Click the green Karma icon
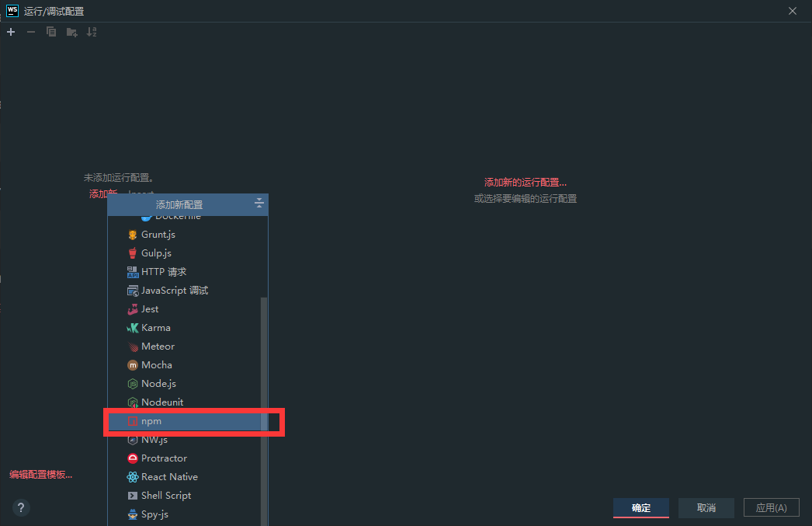This screenshot has height=526, width=812. (x=133, y=328)
